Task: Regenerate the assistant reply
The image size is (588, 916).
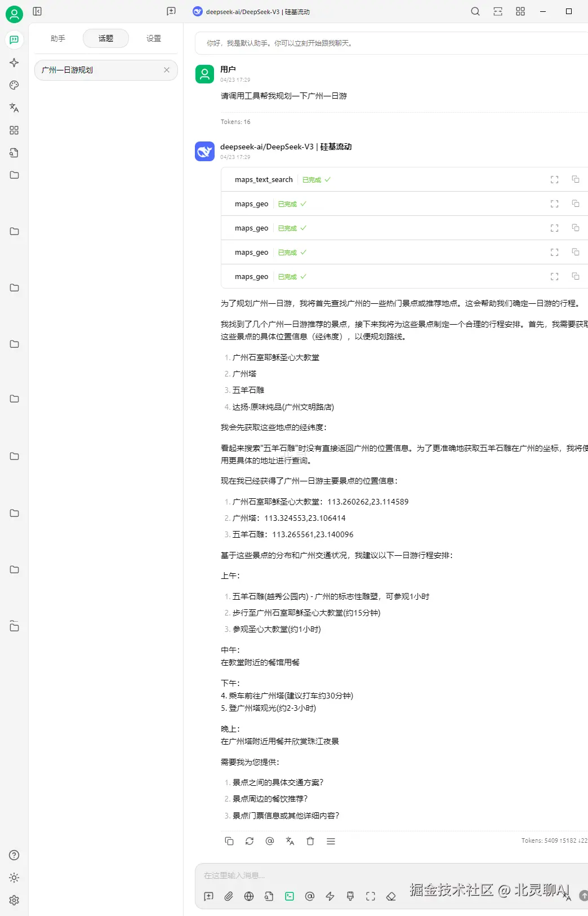Action: pyautogui.click(x=250, y=841)
